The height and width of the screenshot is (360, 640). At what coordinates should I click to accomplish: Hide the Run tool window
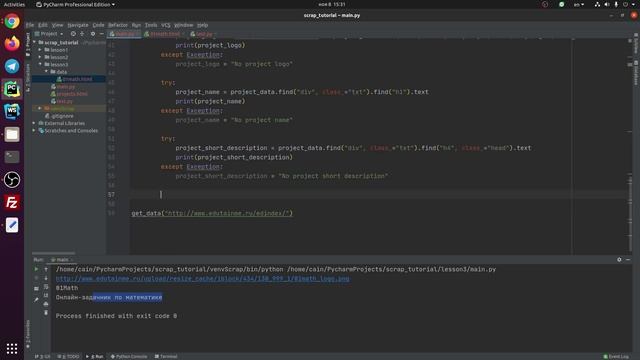628,260
